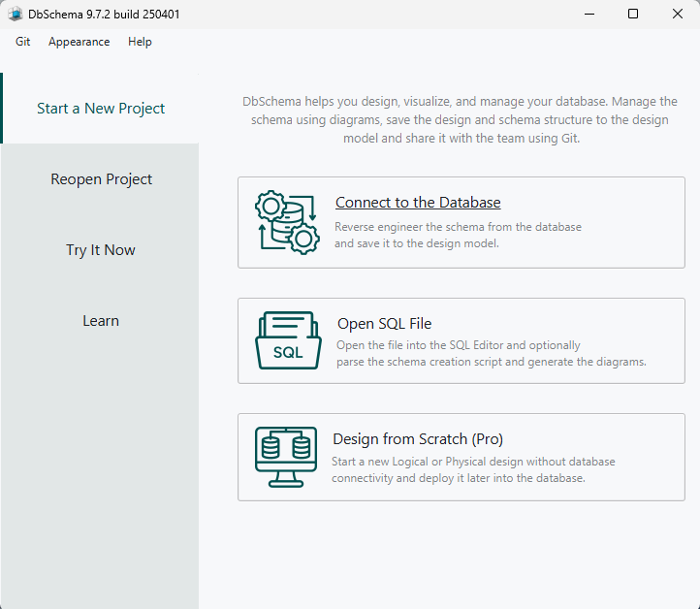Click the Connect to the Database gears icon
This screenshot has height=609, width=700.
tap(288, 222)
